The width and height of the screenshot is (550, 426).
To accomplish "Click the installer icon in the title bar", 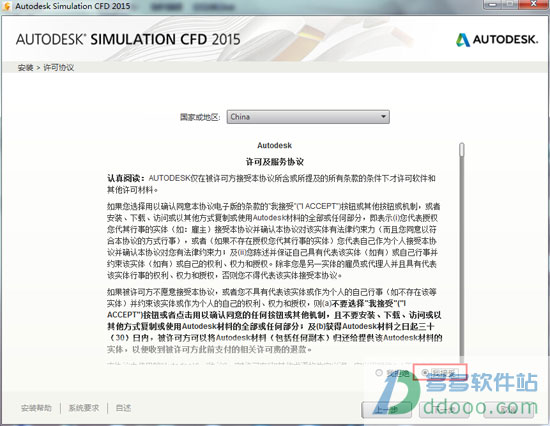I will [6, 6].
